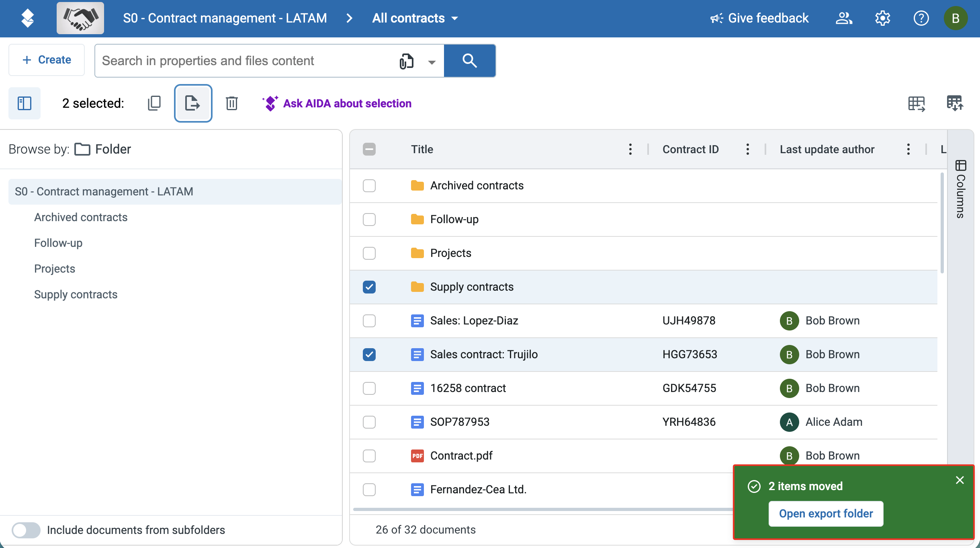980x548 pixels.
Task: Toggle the side panel layout icon
Action: pos(25,103)
